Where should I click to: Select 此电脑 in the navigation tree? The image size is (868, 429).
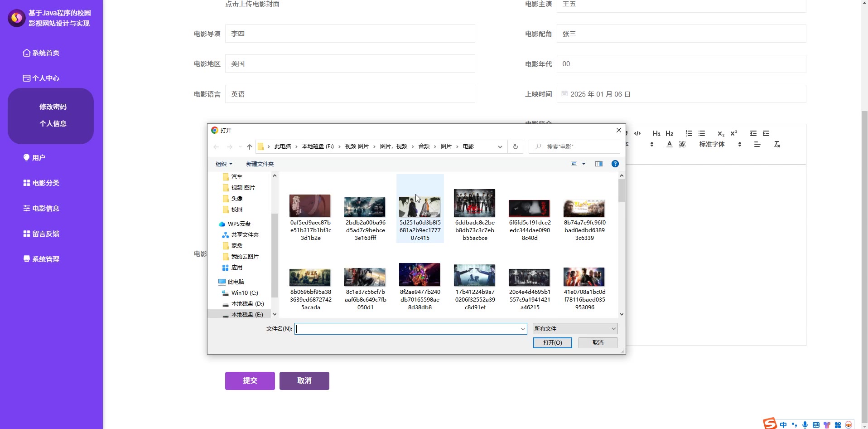[x=236, y=282]
